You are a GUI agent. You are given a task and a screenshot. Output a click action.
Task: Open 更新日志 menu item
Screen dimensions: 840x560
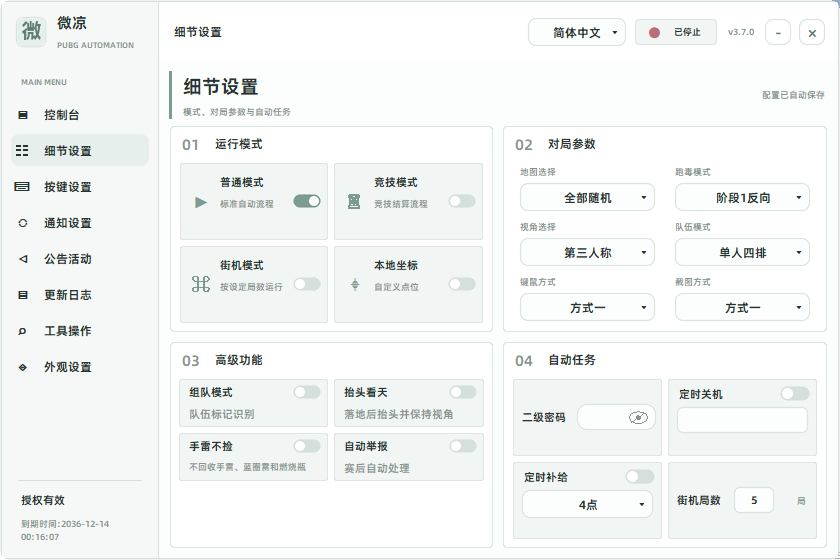80,295
